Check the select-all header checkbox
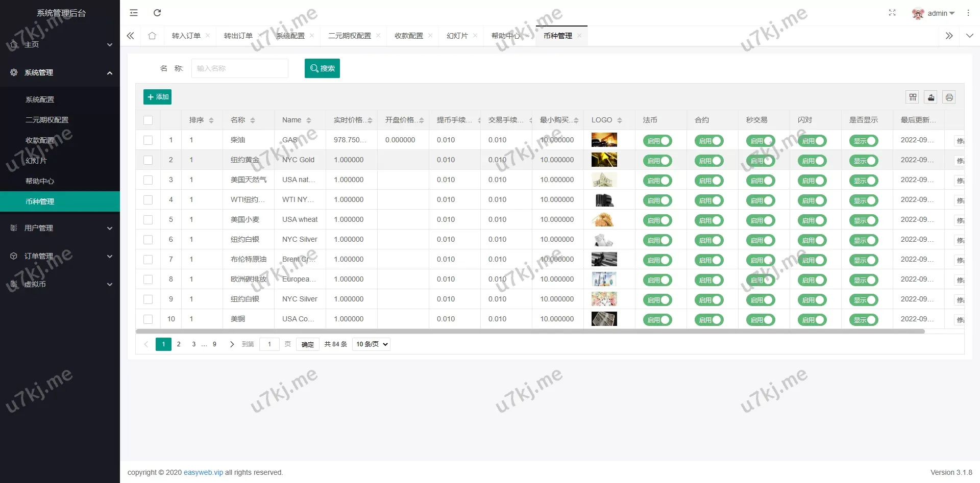Viewport: 980px width, 483px height. pyautogui.click(x=148, y=120)
